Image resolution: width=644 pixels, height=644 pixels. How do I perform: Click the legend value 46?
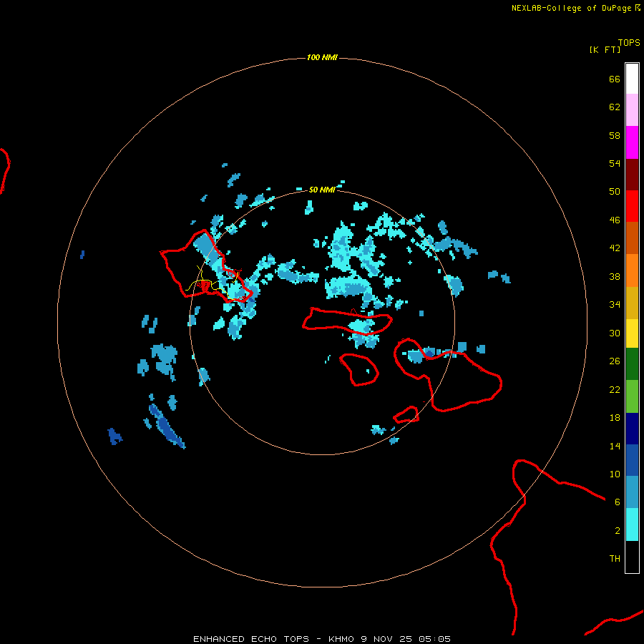[x=615, y=220]
